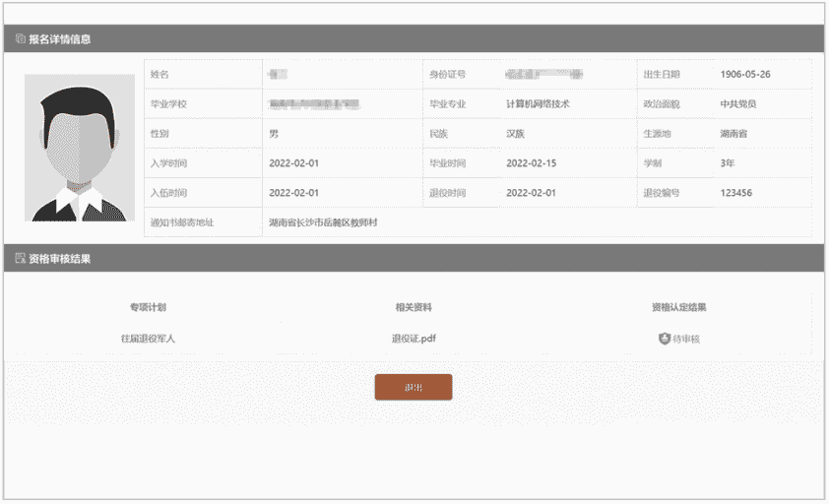Click the 中共党员 political status value
This screenshot has height=504, width=829.
coord(737,104)
